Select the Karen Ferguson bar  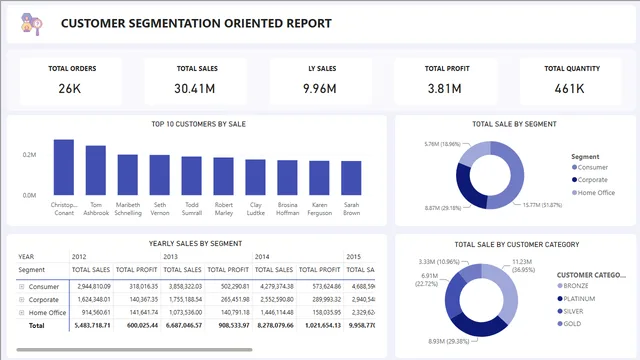pyautogui.click(x=319, y=178)
